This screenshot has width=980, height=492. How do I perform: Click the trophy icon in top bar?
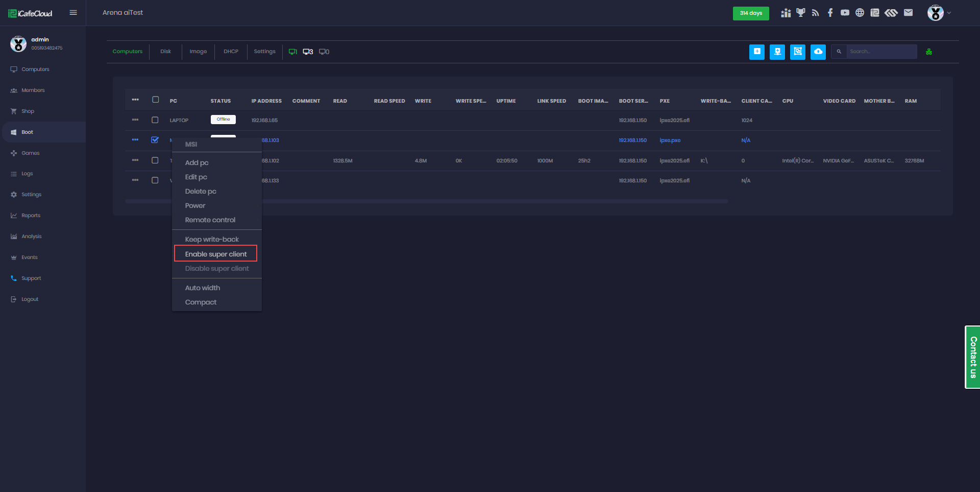pyautogui.click(x=800, y=13)
